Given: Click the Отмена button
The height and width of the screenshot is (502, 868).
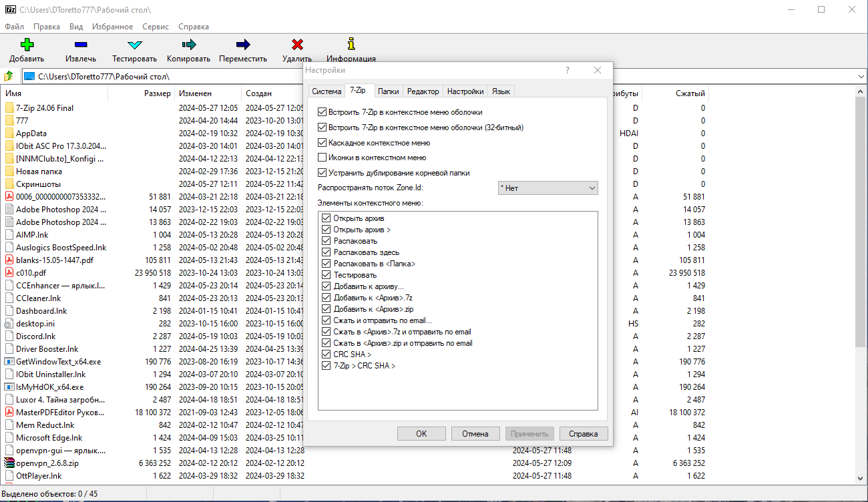Looking at the screenshot, I should tap(475, 434).
